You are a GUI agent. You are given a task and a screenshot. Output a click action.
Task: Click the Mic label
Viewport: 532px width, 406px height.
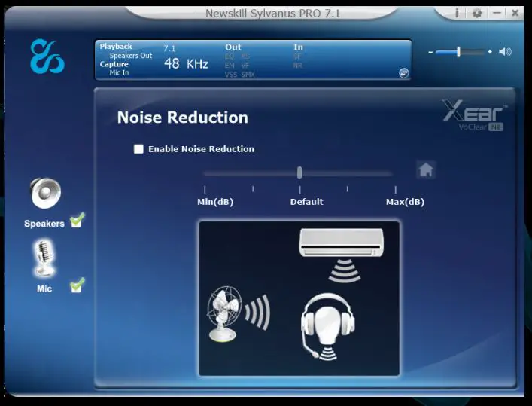click(x=44, y=288)
